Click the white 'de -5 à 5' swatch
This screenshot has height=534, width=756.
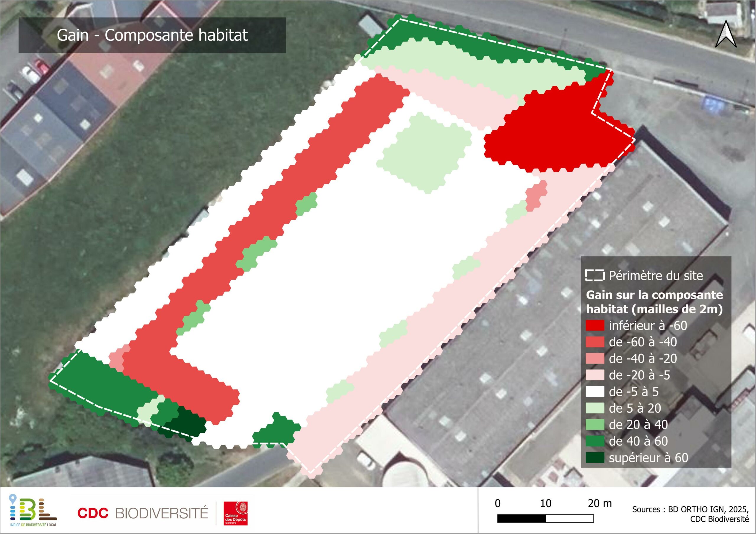pyautogui.click(x=595, y=392)
